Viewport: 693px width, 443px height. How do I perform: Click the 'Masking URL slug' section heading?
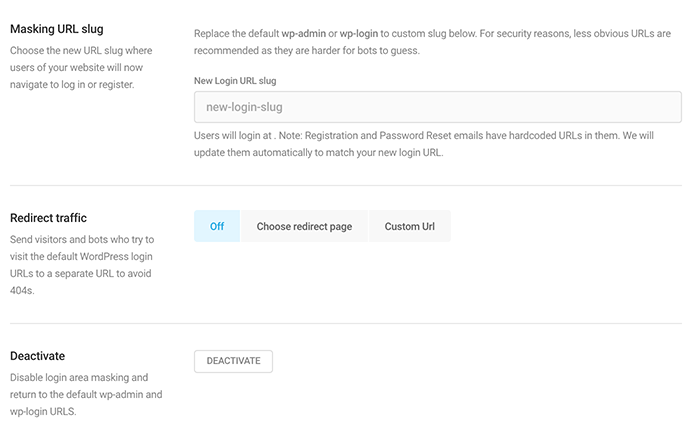pyautogui.click(x=56, y=28)
